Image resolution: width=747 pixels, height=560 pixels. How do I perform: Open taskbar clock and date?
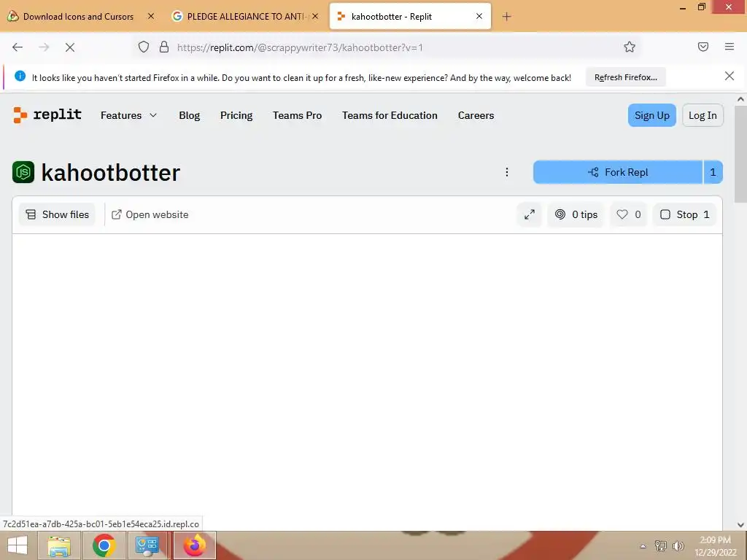pos(715,545)
